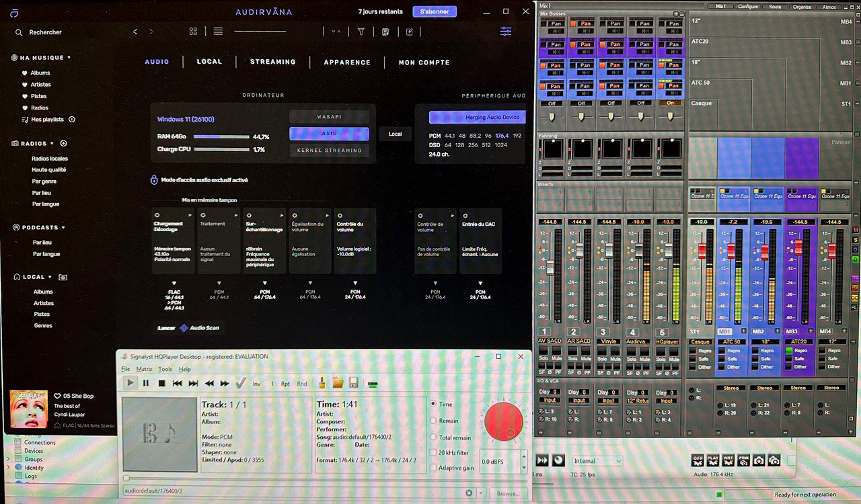The height and width of the screenshot is (504, 861).
Task: Click the automation WRT icon in mixer bar
Action: pyautogui.click(x=728, y=460)
